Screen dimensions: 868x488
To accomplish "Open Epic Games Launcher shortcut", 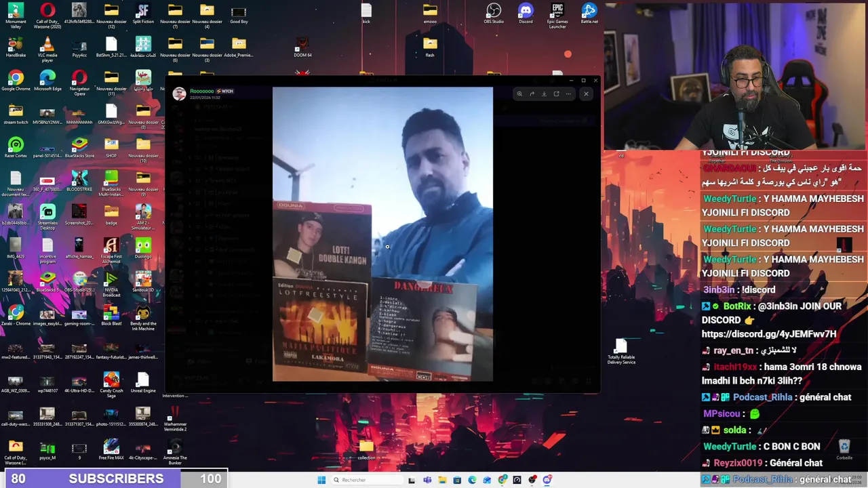I will point(557,16).
